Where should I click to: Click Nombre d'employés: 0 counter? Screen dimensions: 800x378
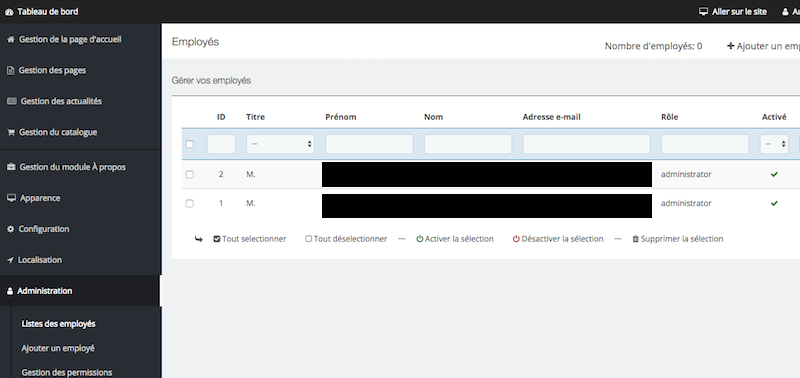654,46
